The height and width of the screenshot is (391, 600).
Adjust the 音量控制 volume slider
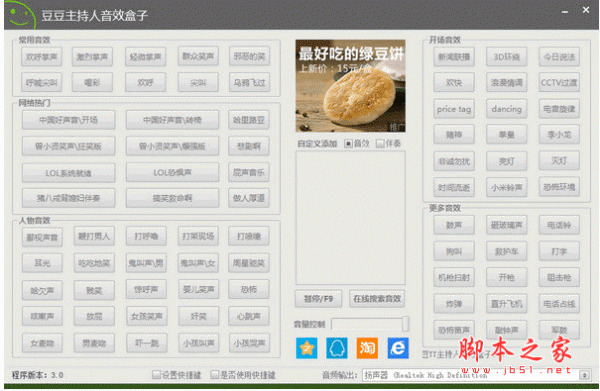click(x=370, y=324)
